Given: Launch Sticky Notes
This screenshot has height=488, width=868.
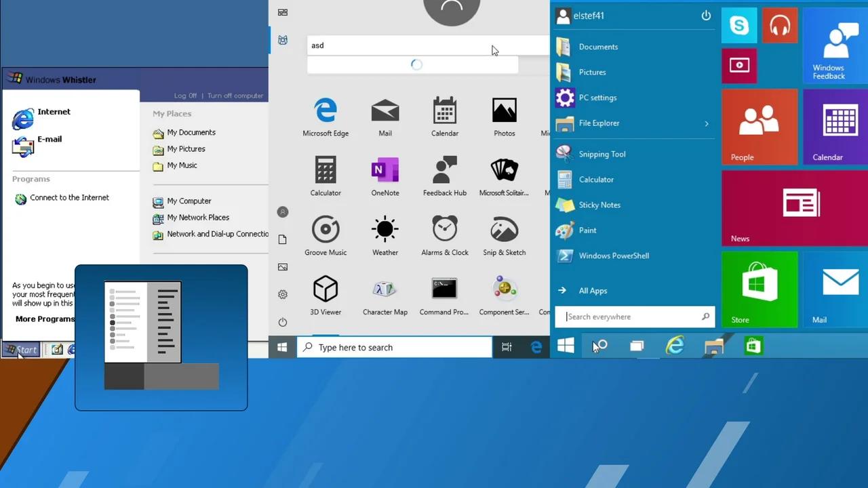Looking at the screenshot, I should (599, 205).
